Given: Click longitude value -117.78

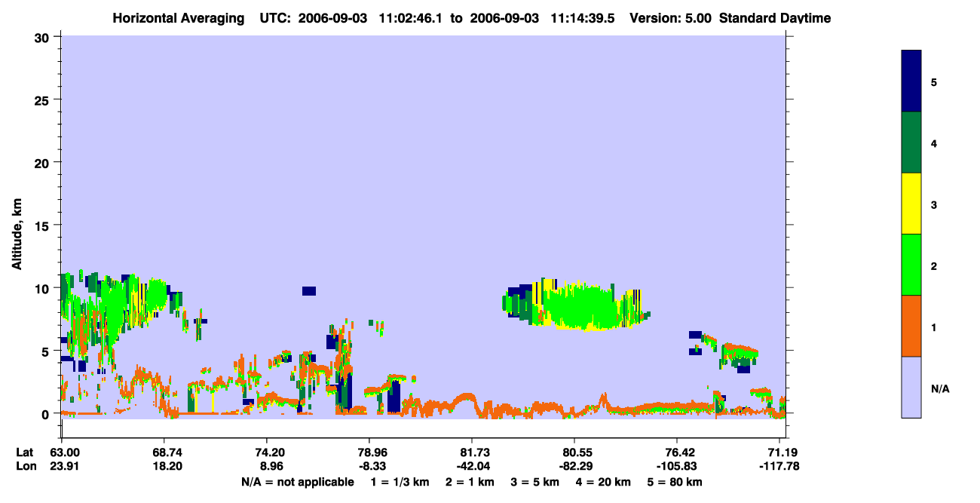Looking at the screenshot, I should (x=779, y=466).
